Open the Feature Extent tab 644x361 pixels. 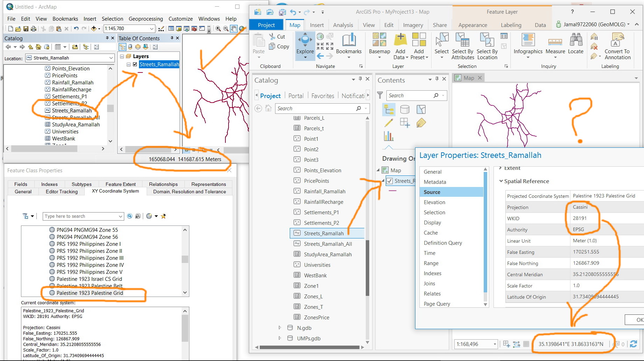[x=121, y=184]
